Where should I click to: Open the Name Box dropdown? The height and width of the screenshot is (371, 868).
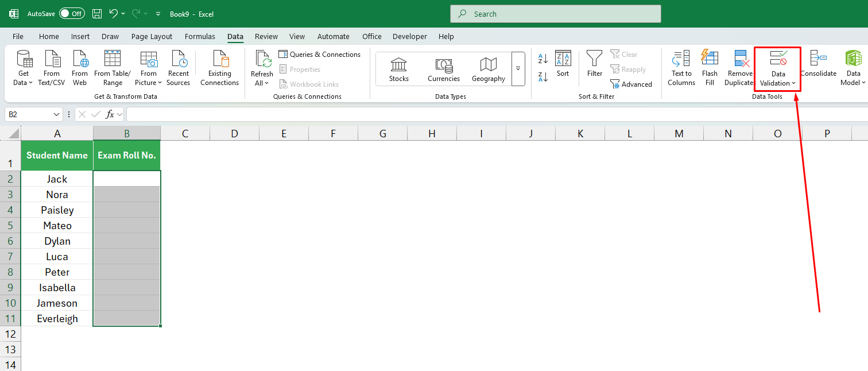pyautogui.click(x=56, y=115)
